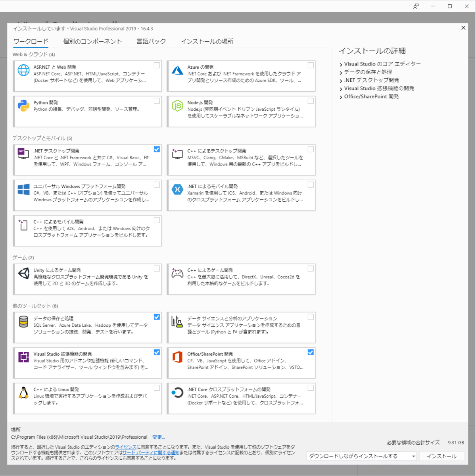
Task: Click the Web & クラウド (4) heading
Action: (34, 54)
